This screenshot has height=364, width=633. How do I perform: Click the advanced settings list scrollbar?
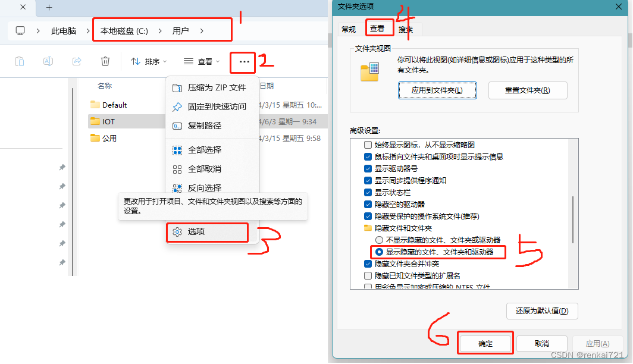coord(573,219)
